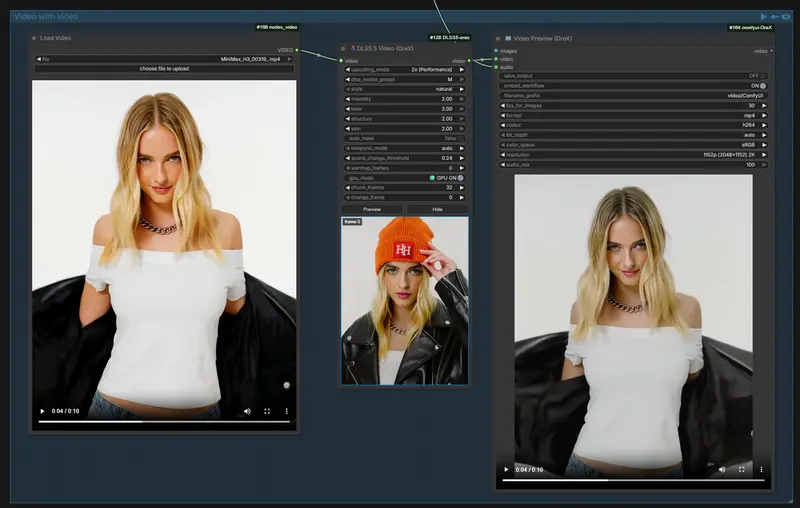This screenshot has width=800, height=508.
Task: Click the Video Preview node icon
Action: 508,38
